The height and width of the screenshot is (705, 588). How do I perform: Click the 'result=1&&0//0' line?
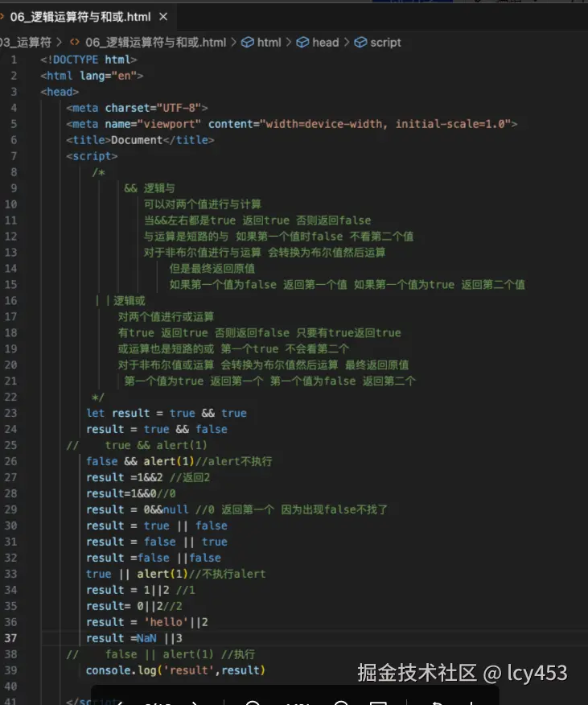[x=131, y=493]
